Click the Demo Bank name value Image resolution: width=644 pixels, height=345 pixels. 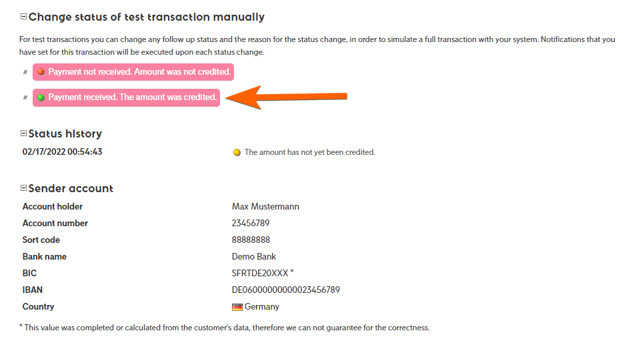point(254,256)
